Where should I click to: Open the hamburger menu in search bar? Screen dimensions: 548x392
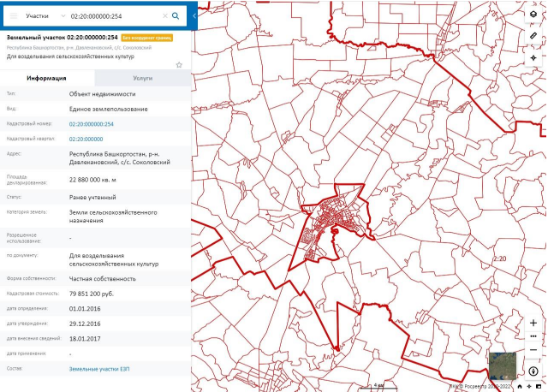pos(13,15)
